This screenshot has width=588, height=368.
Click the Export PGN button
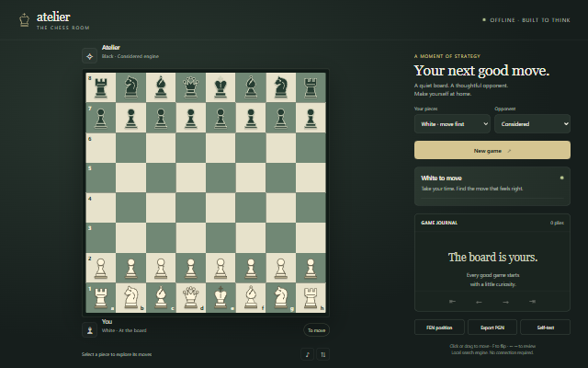tap(492, 328)
